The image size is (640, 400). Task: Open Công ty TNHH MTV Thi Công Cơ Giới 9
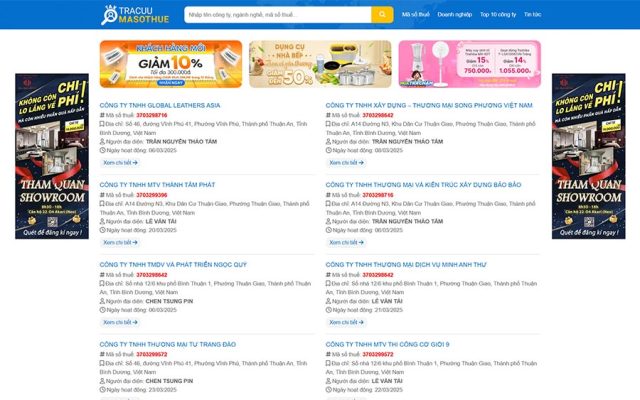387,344
